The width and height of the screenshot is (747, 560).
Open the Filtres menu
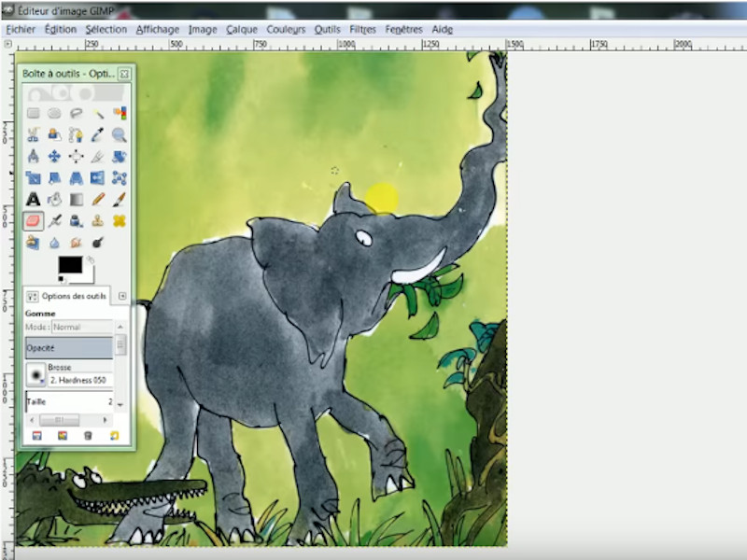pyautogui.click(x=362, y=29)
